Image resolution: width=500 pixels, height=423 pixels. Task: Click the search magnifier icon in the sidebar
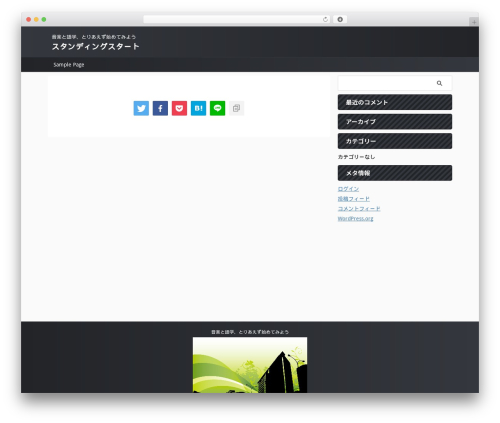point(439,83)
